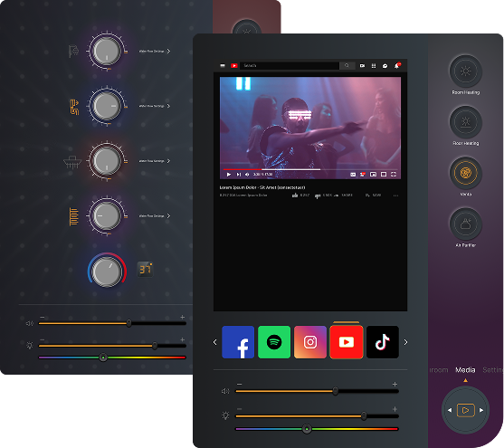504x448 pixels.
Task: Click the temperature knob with red-blue arc
Action: coord(107,271)
